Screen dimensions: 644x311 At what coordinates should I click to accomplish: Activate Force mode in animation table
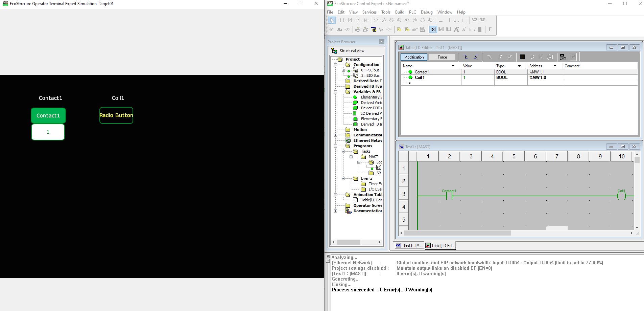442,57
